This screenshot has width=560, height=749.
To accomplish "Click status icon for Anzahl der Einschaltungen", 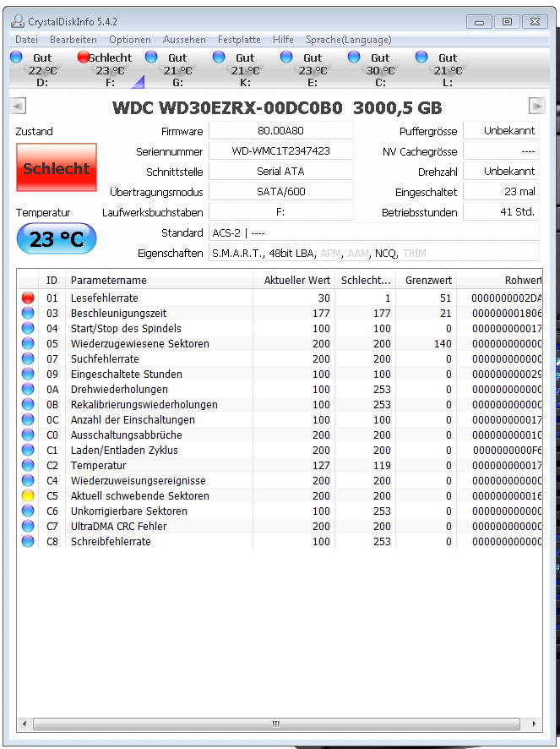I will pyautogui.click(x=28, y=420).
